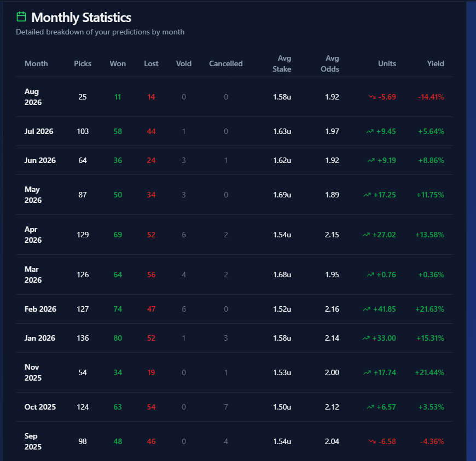The height and width of the screenshot is (461, 476).
Task: Click the +9.19 units value
Action: point(387,160)
